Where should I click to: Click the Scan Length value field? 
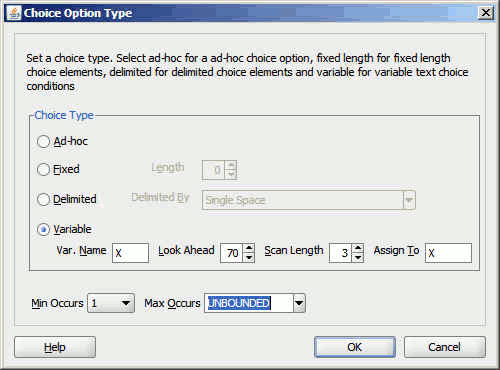click(341, 253)
